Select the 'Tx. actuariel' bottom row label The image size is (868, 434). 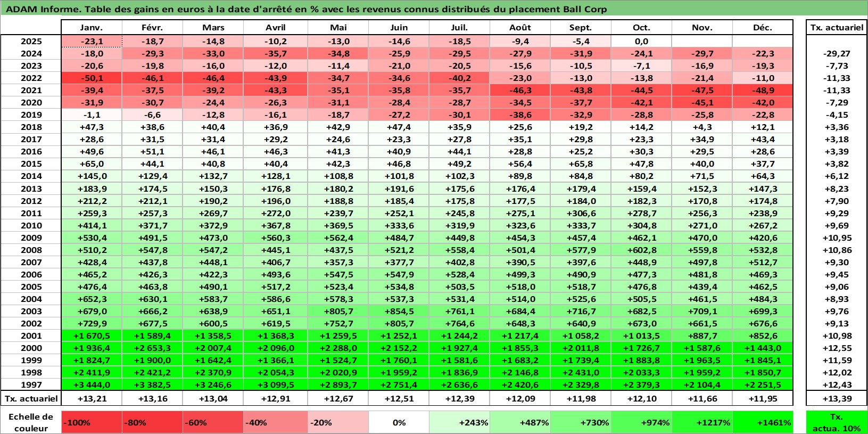(31, 398)
